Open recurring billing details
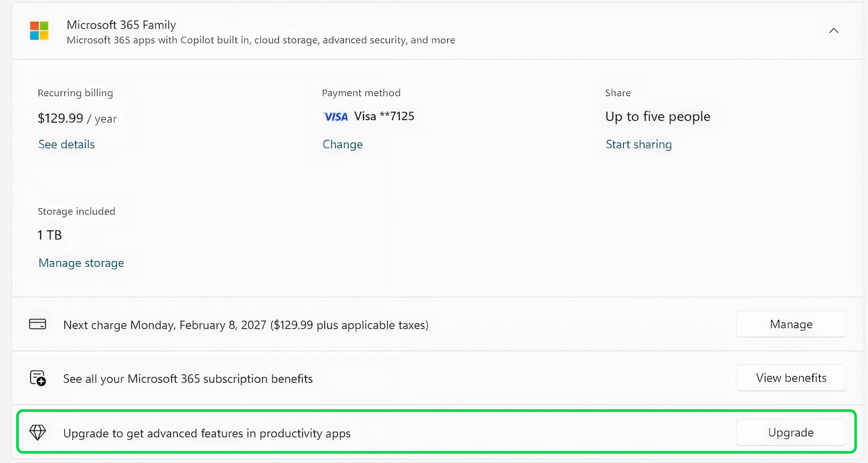Screen dimensions: 868x463 pos(66,144)
